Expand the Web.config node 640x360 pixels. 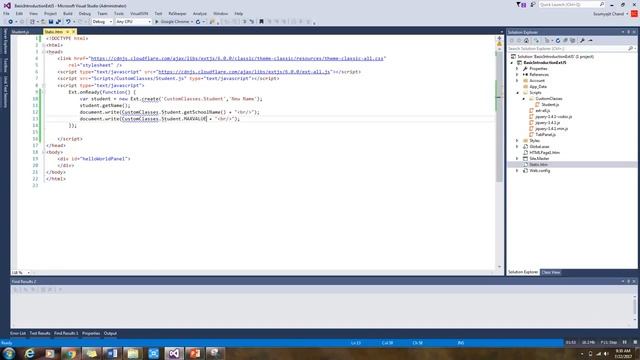click(517, 171)
